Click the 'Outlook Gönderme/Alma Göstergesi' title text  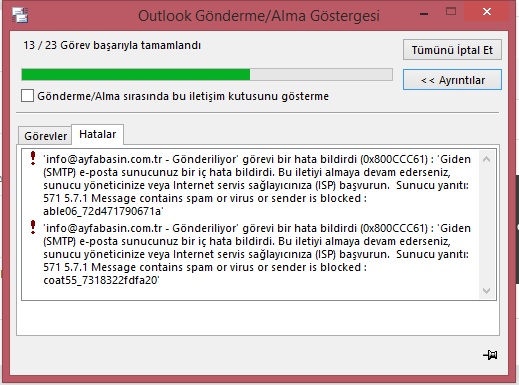[x=259, y=16]
